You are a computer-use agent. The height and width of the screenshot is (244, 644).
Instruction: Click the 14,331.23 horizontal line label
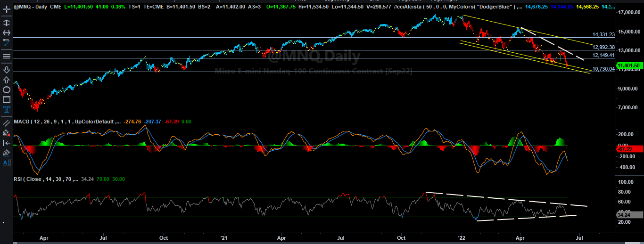point(603,34)
